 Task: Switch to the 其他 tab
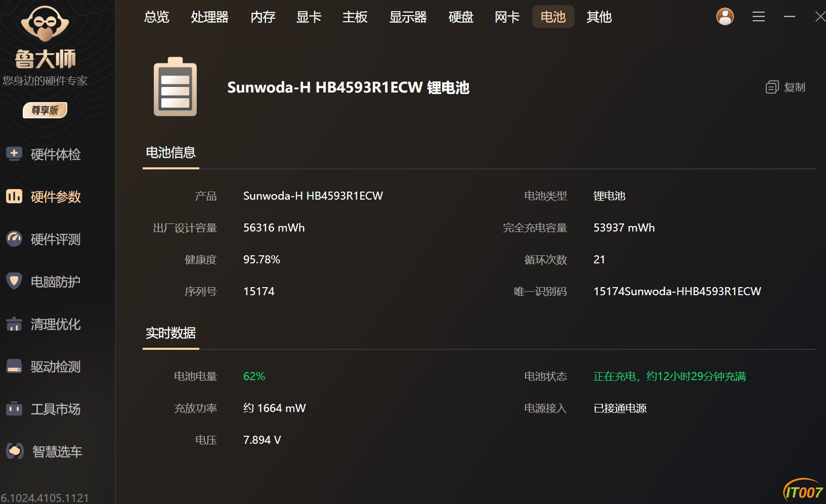[599, 17]
